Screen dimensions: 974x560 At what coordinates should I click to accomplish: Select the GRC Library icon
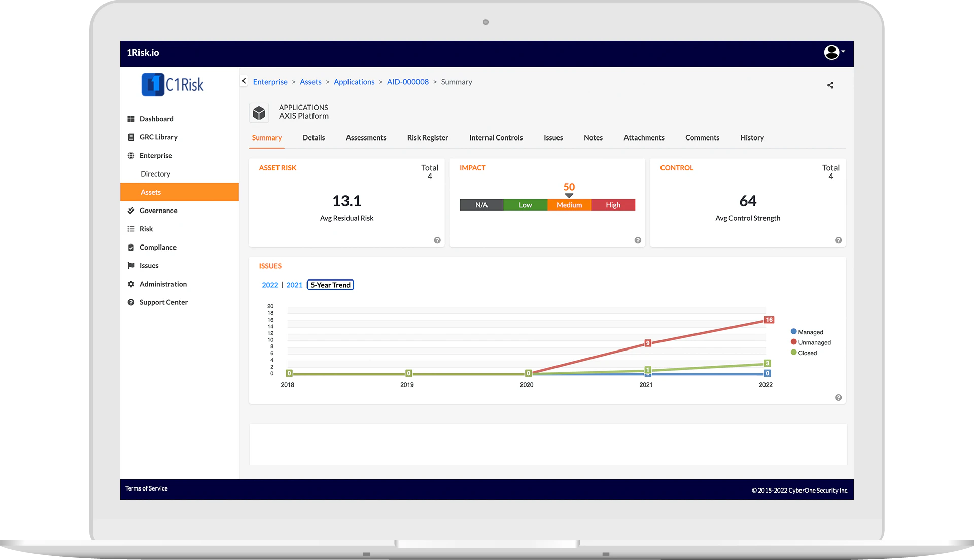[131, 137]
